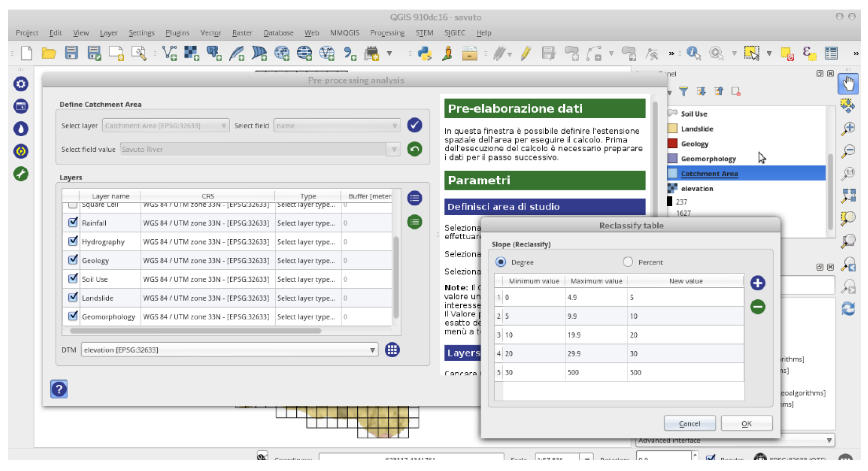Select the Percent radio button
Viewport: 868px width, 471px height.
point(627,262)
